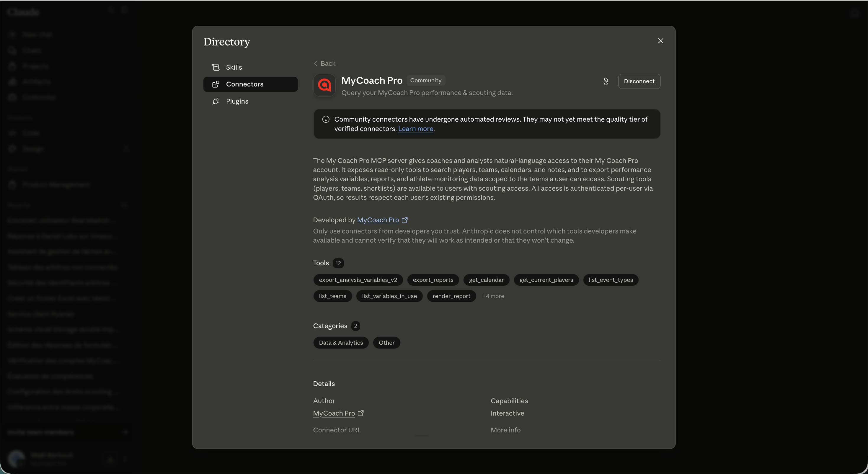Open the MyCoach Pro link after 'Developed by'

coord(378,220)
